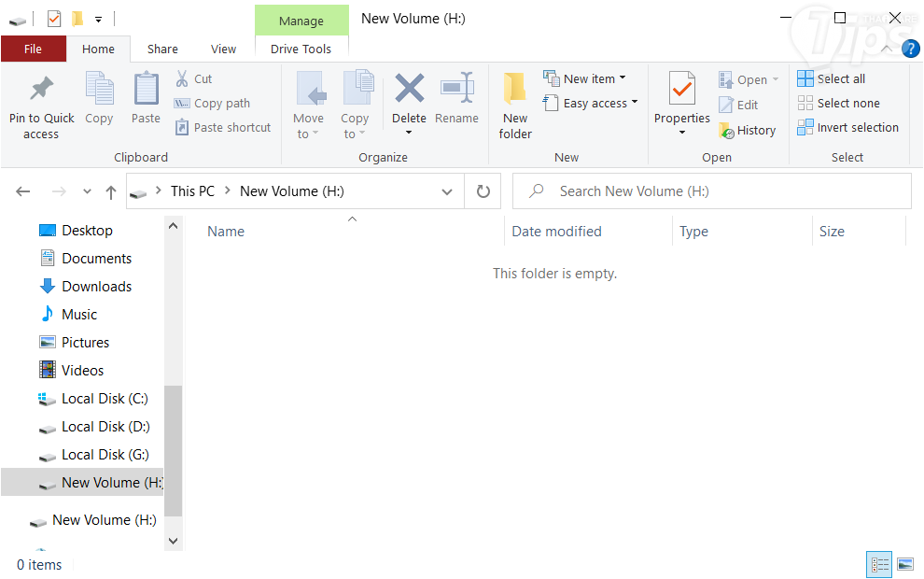Switch to Large icons view in the status bar
The image size is (924, 579).
click(905, 565)
